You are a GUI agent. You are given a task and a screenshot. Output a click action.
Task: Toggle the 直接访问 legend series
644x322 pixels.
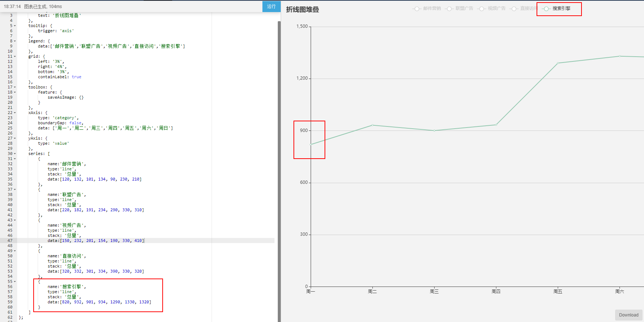click(x=524, y=8)
